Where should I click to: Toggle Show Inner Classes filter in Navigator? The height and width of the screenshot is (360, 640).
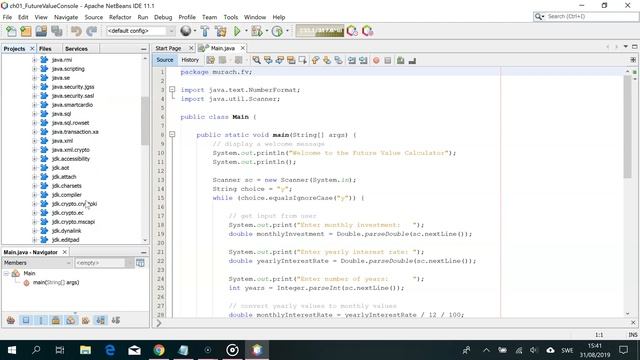click(71, 320)
